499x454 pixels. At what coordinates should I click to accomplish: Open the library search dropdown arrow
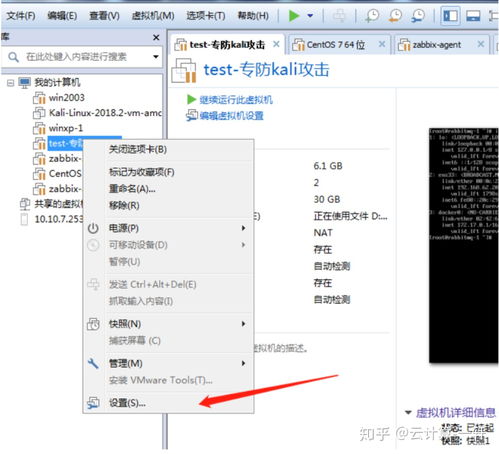[x=156, y=57]
